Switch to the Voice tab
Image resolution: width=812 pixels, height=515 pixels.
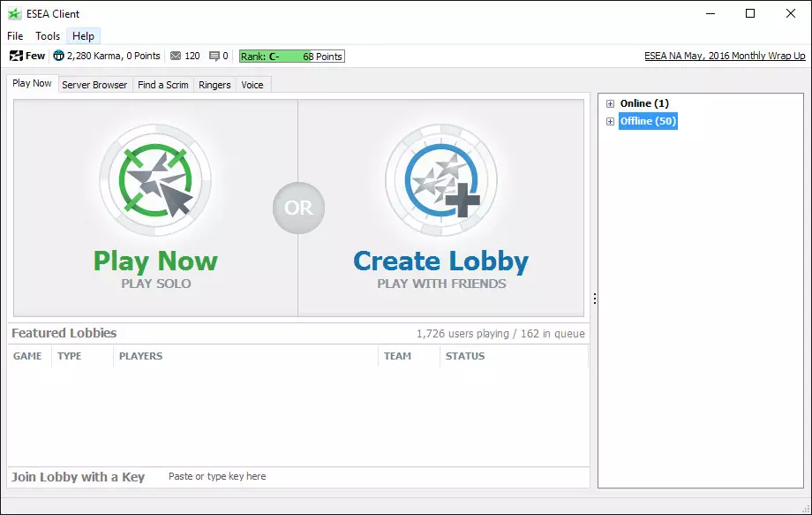(x=252, y=85)
